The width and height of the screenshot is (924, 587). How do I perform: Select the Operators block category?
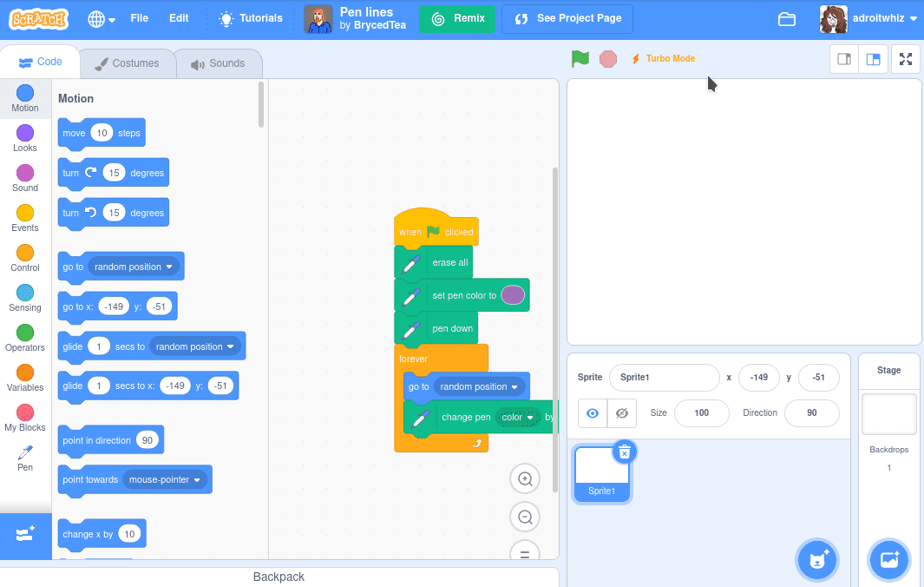click(x=25, y=338)
